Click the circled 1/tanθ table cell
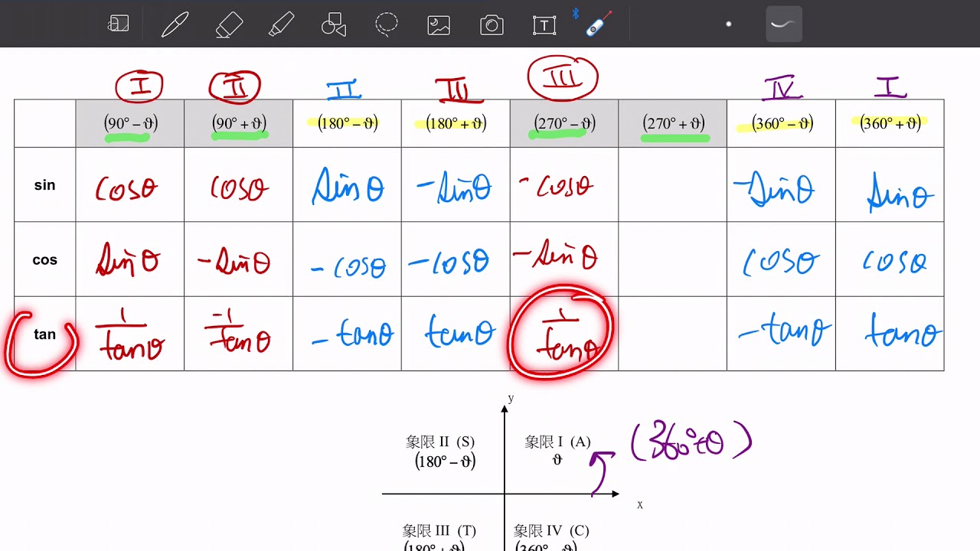 click(563, 333)
